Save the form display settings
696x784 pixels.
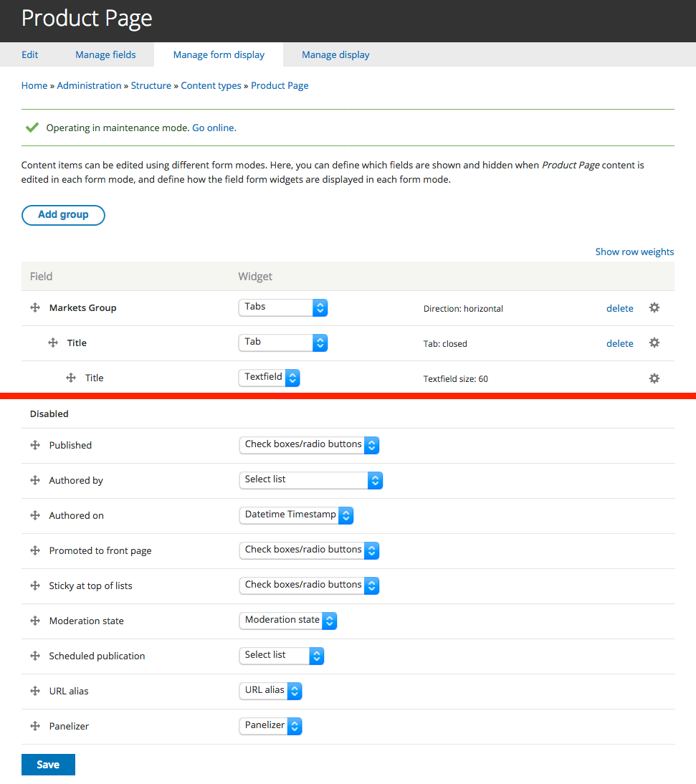click(47, 764)
